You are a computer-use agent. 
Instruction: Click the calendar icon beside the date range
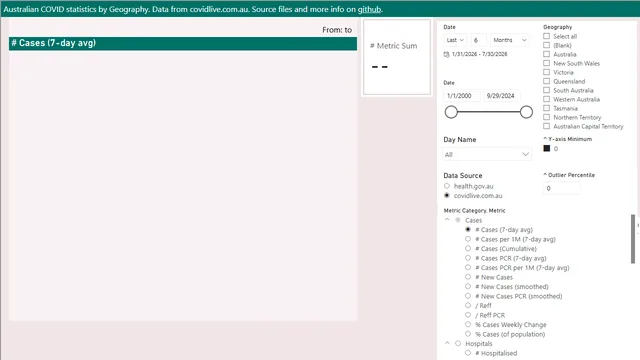[447, 54]
